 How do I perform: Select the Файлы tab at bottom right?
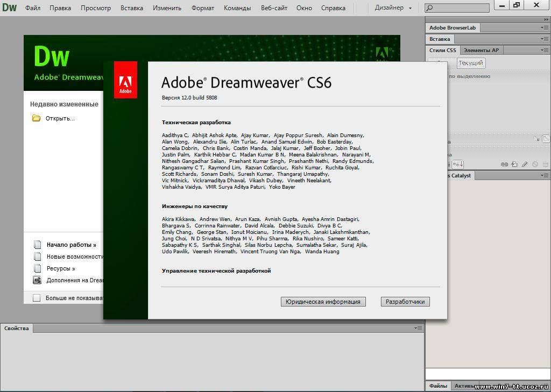(438, 386)
